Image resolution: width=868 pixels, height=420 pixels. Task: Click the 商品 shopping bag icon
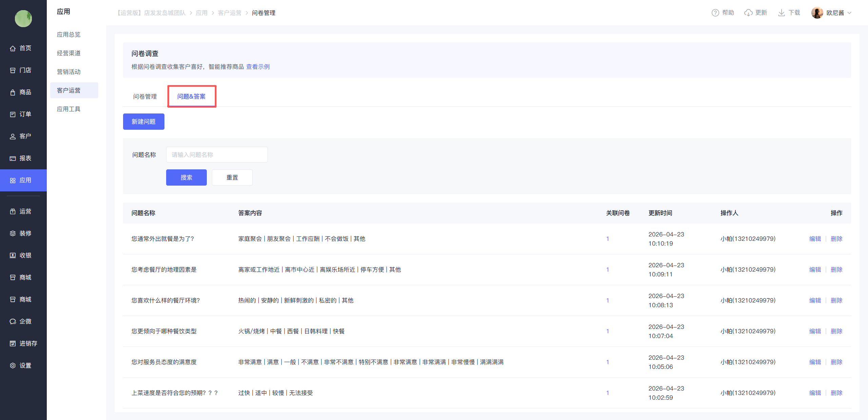(13, 92)
